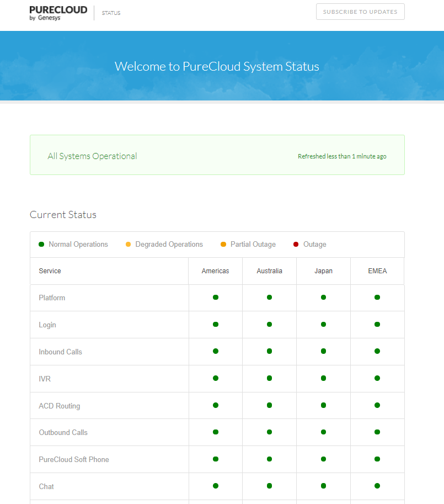Select the EMEA column header
This screenshot has width=444, height=504.
tap(377, 271)
